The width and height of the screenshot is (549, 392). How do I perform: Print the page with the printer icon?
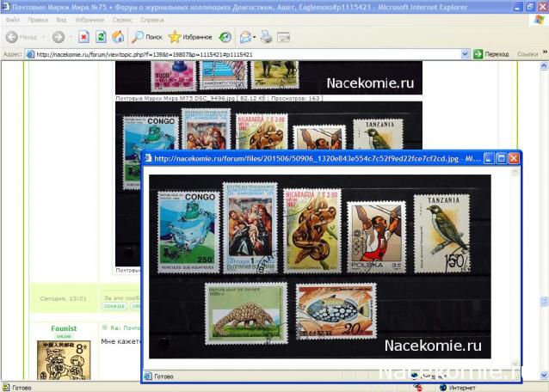[x=266, y=37]
